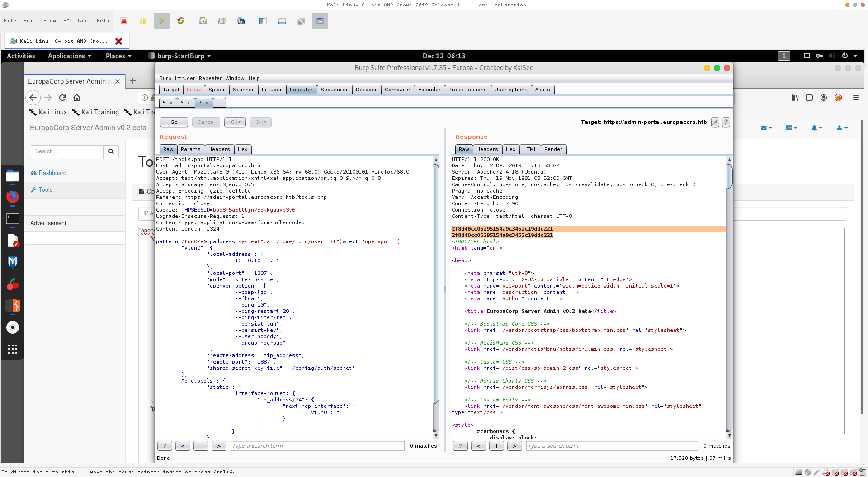This screenshot has height=477, width=868.
Task: Open the User options tab in Burp
Action: click(x=511, y=90)
